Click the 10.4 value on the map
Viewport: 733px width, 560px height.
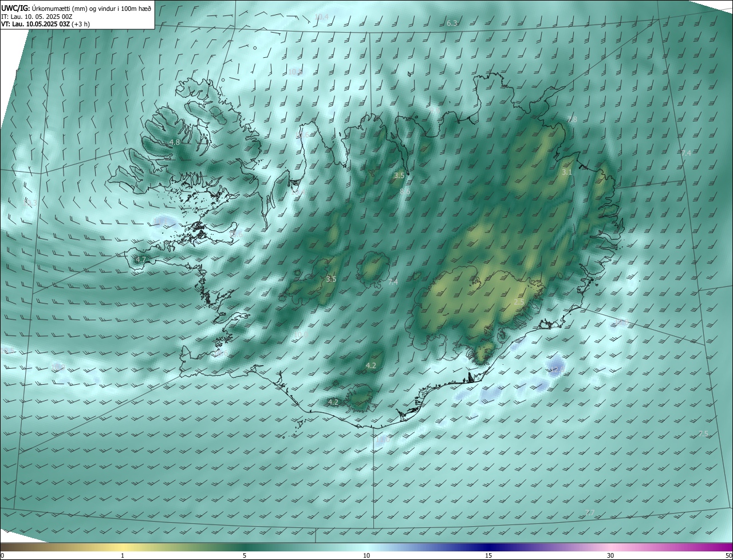[x=322, y=17]
